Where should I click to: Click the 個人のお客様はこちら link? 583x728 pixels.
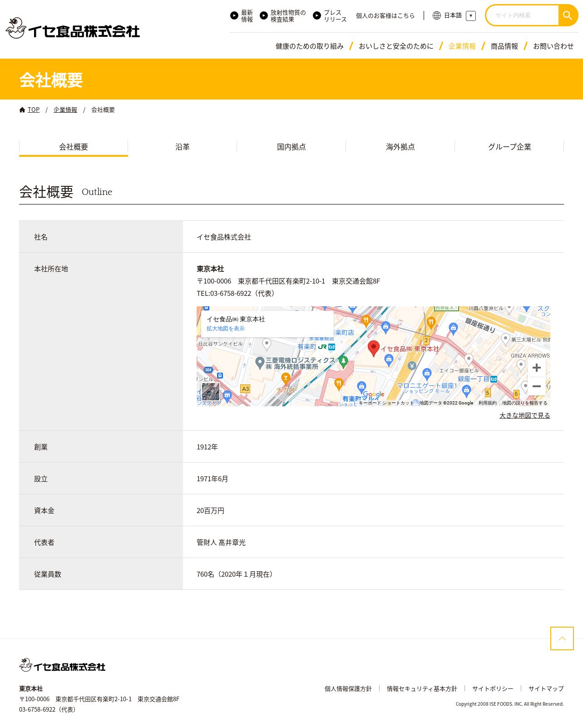(x=385, y=16)
